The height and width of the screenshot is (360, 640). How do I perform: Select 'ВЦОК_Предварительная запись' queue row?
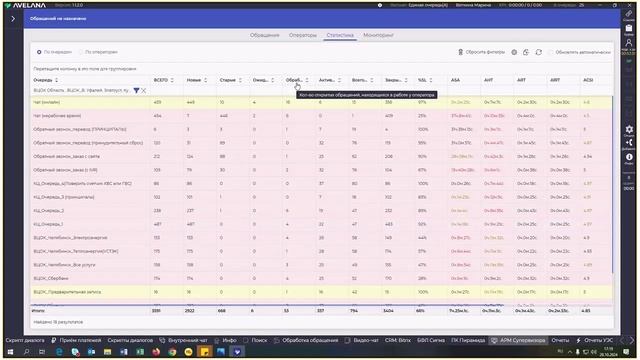click(x=321, y=292)
